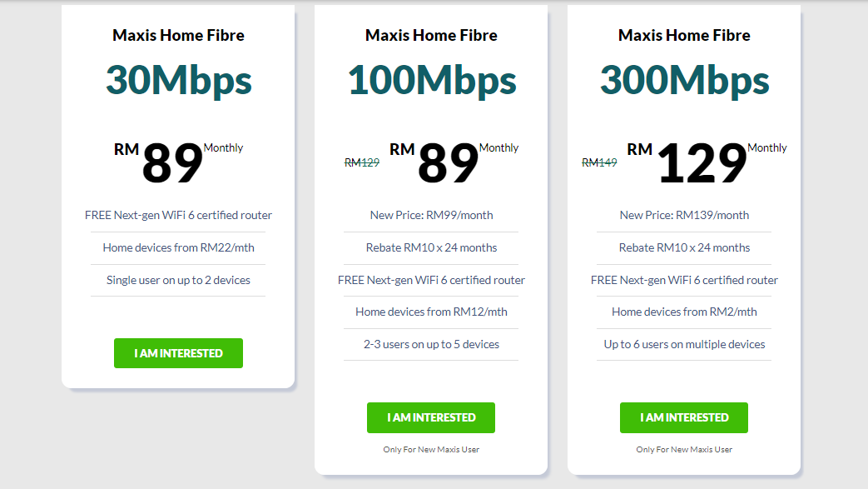Click 'Home devices from RM22/mth' text
Image resolution: width=868 pixels, height=489 pixels.
pyautogui.click(x=178, y=247)
